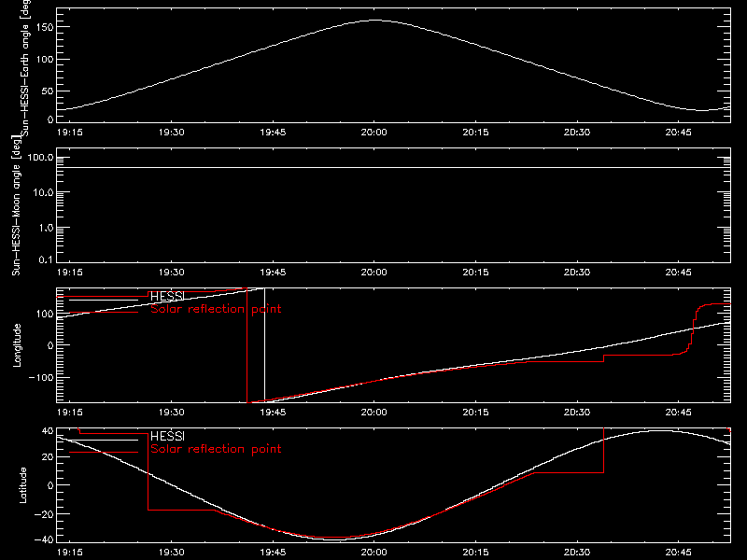
Task: Click 19:15 time label under Latitude plot
Action: 69,553
